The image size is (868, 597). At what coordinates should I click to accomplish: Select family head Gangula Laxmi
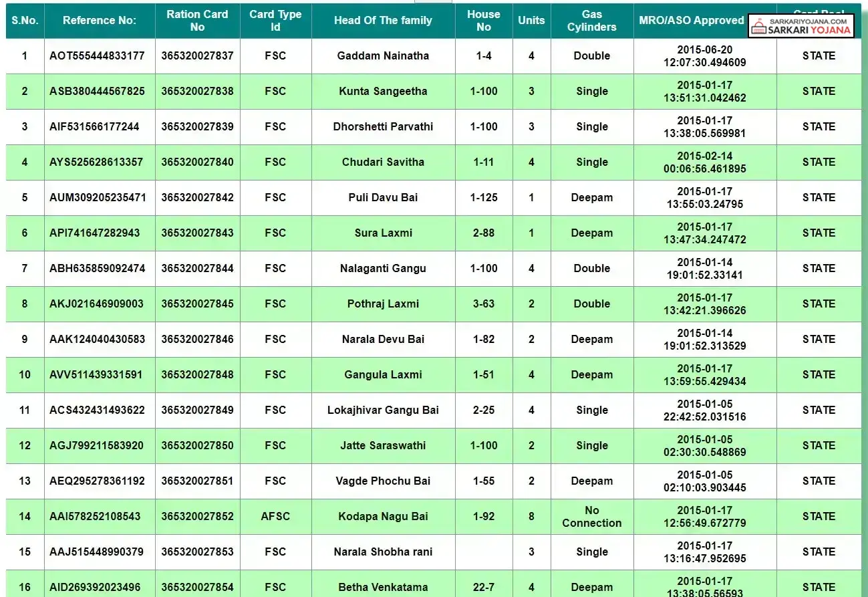tap(383, 375)
